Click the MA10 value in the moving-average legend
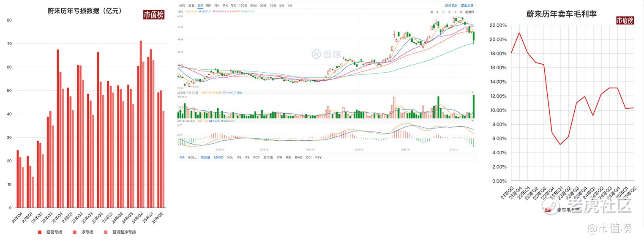The height and width of the screenshot is (243, 644). click(205, 11)
